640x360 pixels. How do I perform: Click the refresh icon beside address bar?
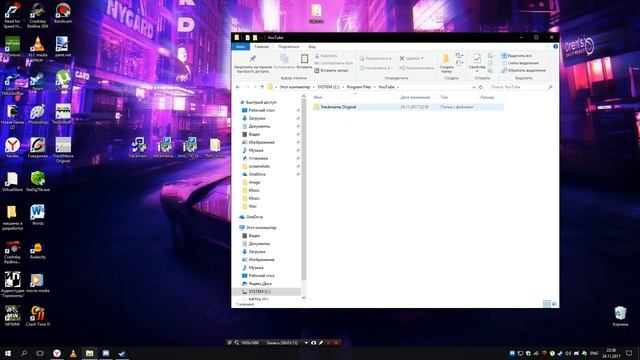pos(481,87)
